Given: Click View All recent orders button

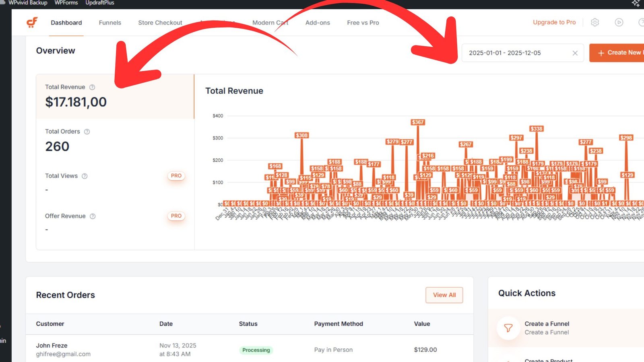Looking at the screenshot, I should tap(444, 295).
